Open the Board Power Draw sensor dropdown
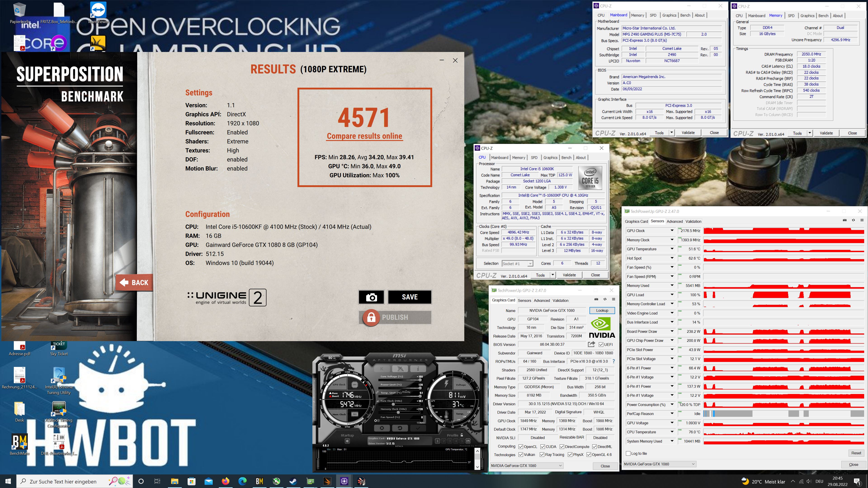The height and width of the screenshot is (488, 868). (672, 331)
